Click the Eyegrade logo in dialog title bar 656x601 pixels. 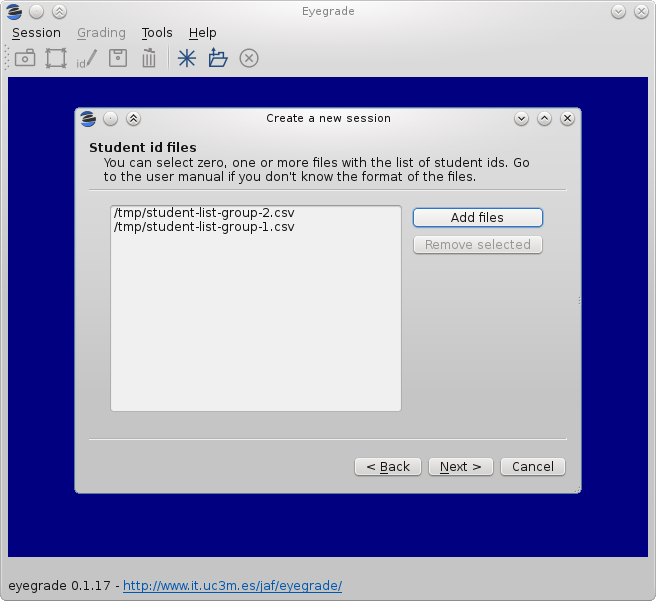pos(88,119)
